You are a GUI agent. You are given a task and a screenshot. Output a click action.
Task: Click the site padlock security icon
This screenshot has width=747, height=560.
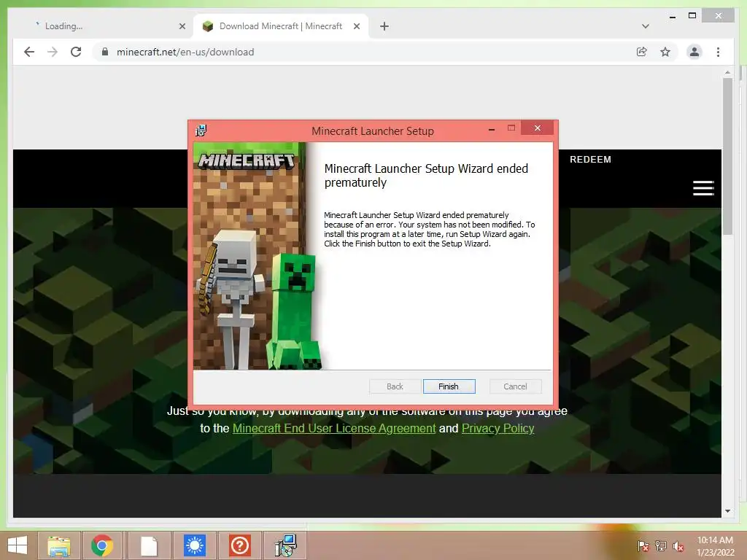click(105, 52)
